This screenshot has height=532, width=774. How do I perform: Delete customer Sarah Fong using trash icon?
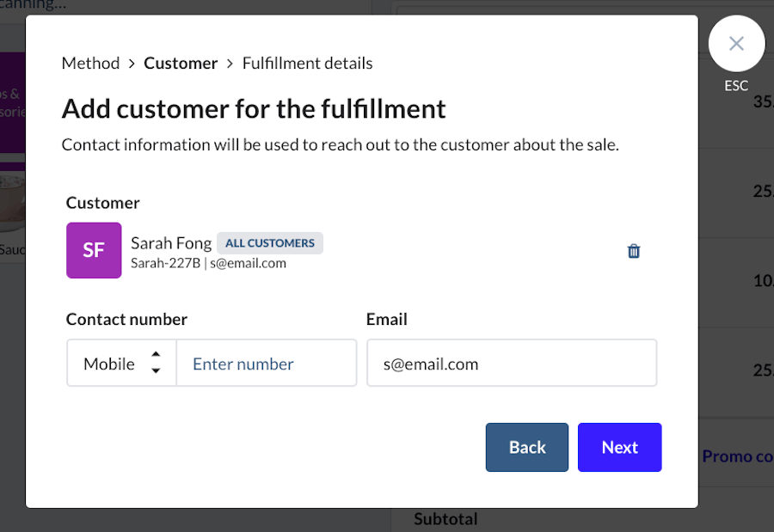point(634,251)
